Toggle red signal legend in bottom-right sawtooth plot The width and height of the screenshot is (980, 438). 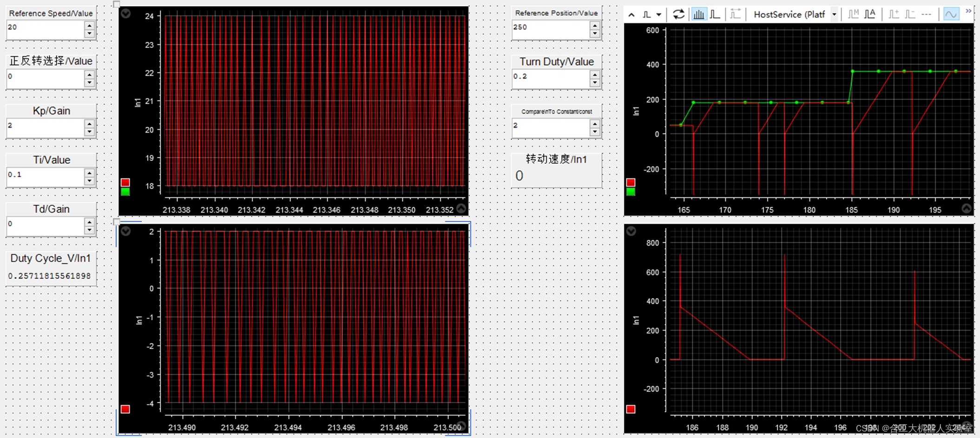tap(631, 409)
